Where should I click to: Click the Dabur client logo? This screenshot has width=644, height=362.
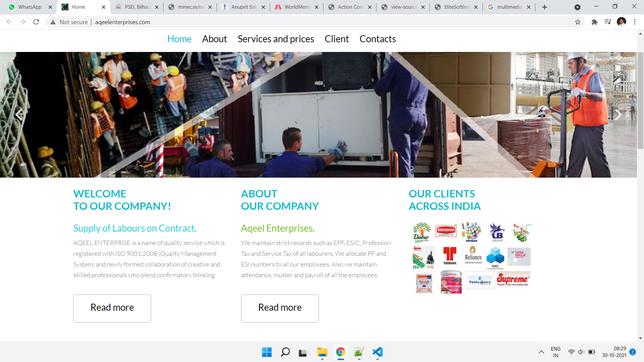[x=422, y=232]
